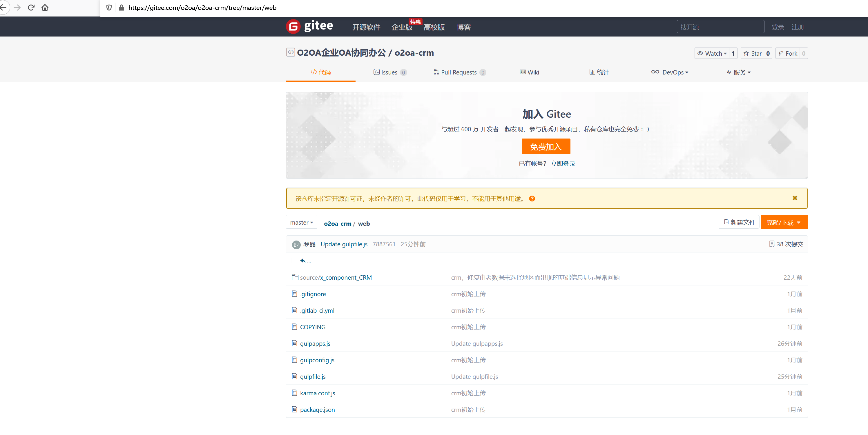Screen dimensions: 868x435
Task: Click the help question mark icon in license notice
Action: (x=532, y=199)
